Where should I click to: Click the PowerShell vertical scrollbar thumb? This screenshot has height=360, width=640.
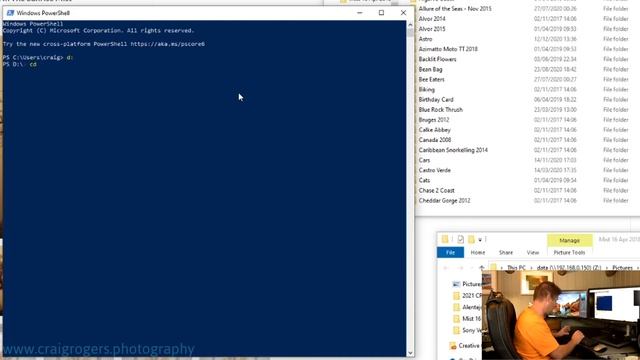(x=410, y=33)
